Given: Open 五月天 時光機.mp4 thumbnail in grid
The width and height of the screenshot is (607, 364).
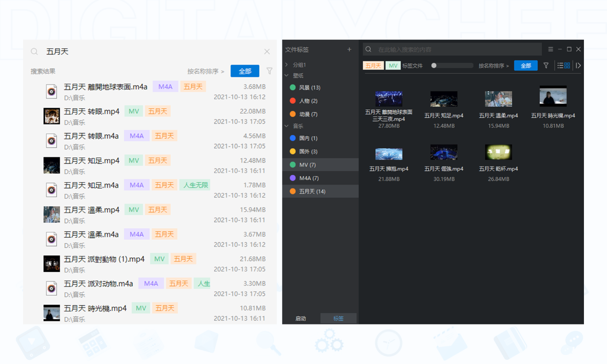Looking at the screenshot, I should (x=553, y=96).
